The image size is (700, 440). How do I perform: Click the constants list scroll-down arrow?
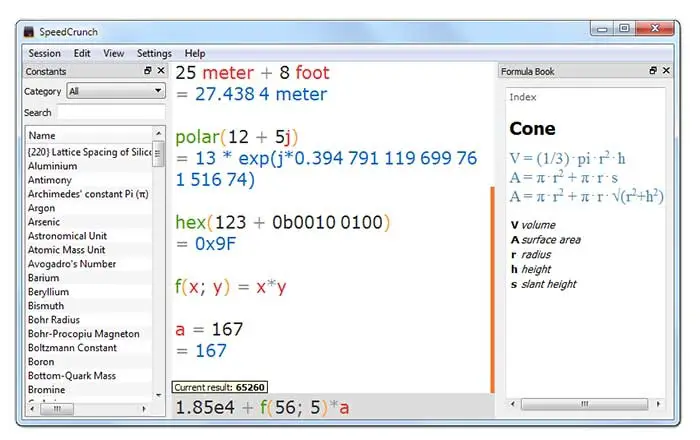point(158,395)
